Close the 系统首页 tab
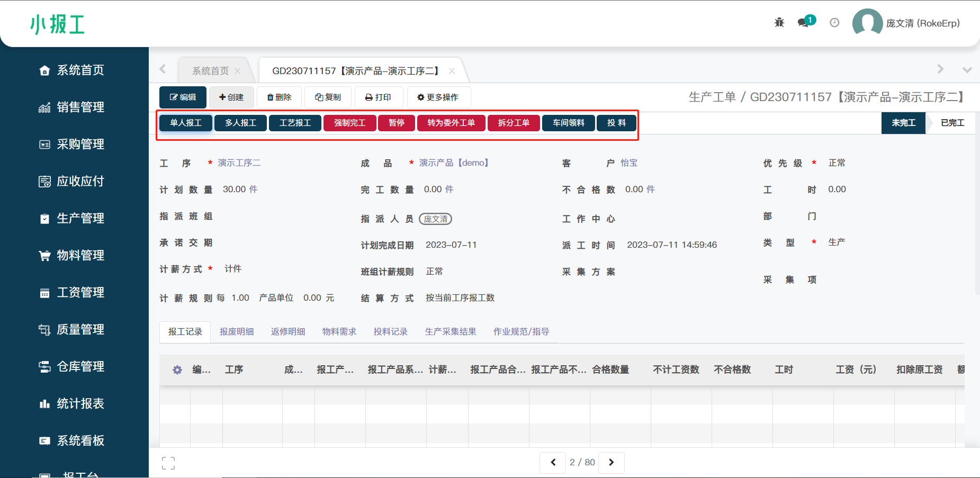Viewport: 980px width, 478px height. click(x=237, y=71)
